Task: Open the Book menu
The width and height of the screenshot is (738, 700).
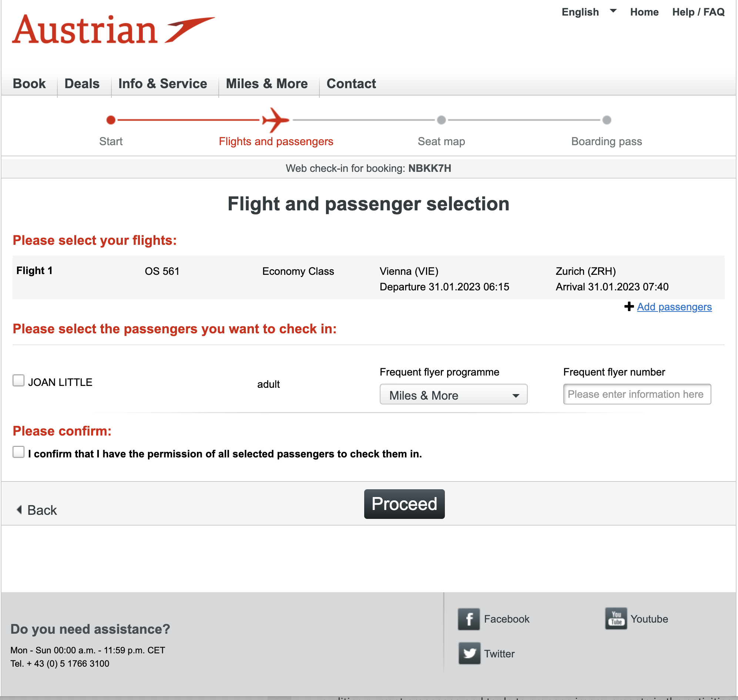Action: (29, 84)
